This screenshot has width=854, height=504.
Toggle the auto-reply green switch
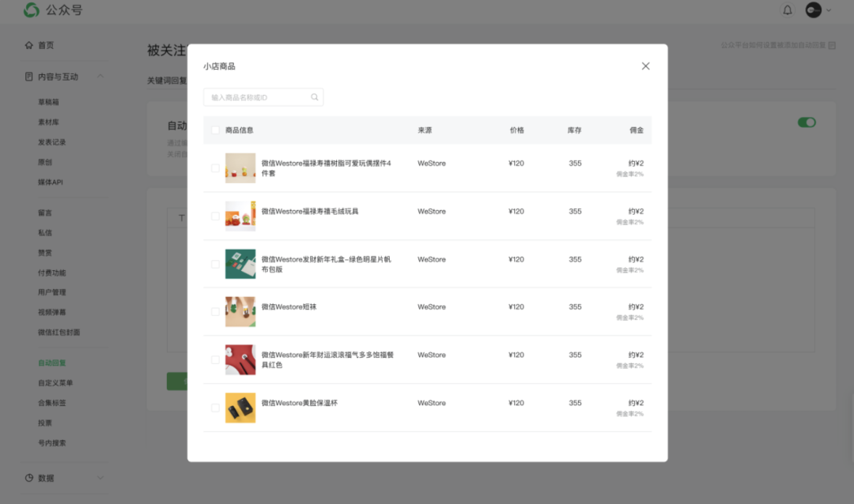point(807,122)
